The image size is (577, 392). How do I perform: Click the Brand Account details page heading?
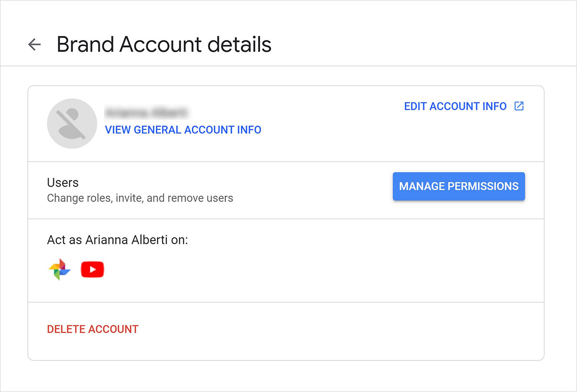click(164, 45)
